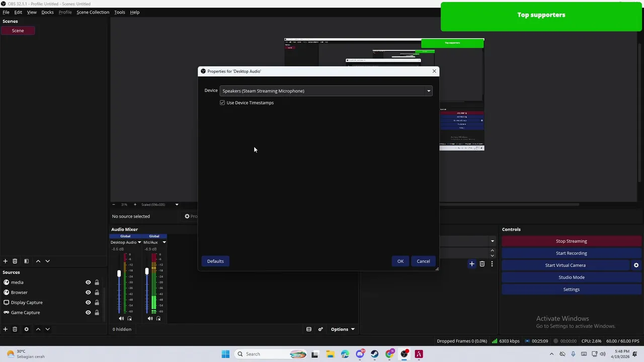Image resolution: width=644 pixels, height=362 pixels.
Task: Open Discord from the taskbar
Action: (x=360, y=354)
